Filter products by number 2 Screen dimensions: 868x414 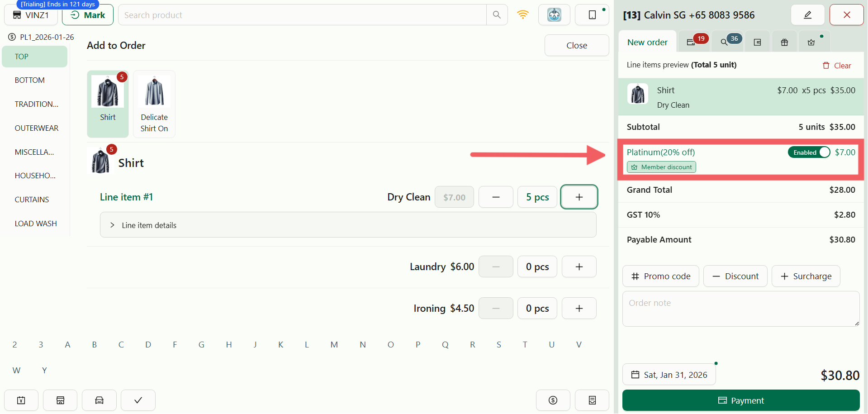[14, 345]
